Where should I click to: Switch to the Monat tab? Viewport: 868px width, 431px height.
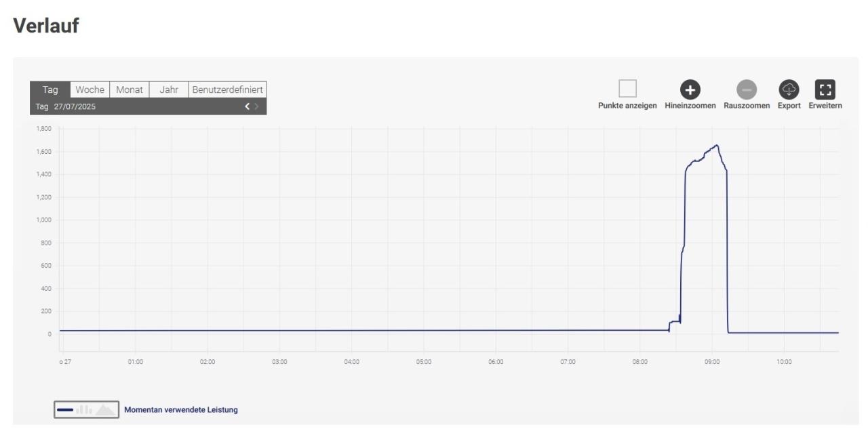click(x=129, y=89)
